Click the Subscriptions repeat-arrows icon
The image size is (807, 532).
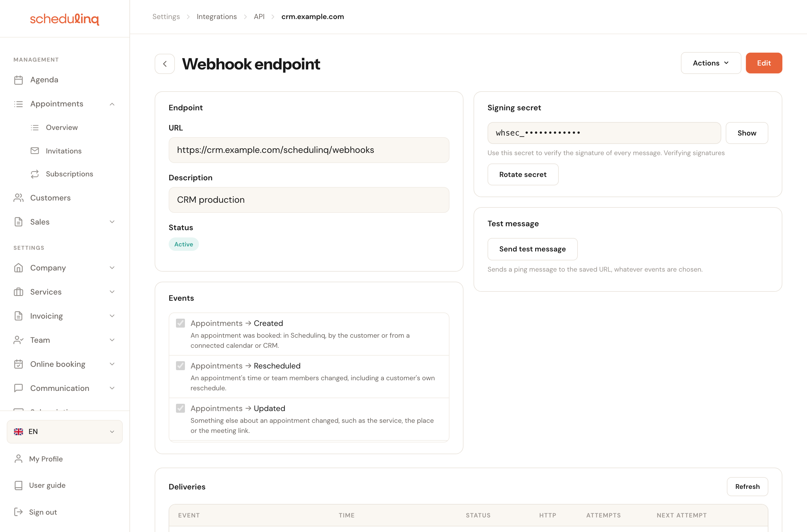click(35, 174)
